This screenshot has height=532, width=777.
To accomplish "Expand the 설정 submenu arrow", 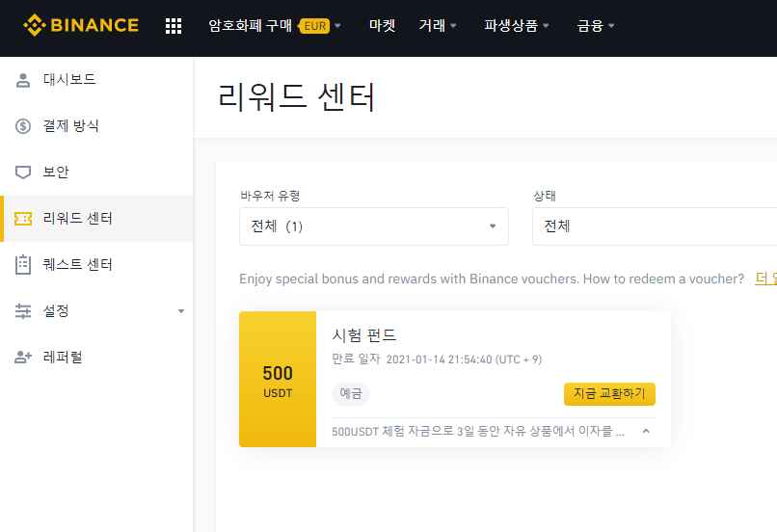I will tap(181, 311).
